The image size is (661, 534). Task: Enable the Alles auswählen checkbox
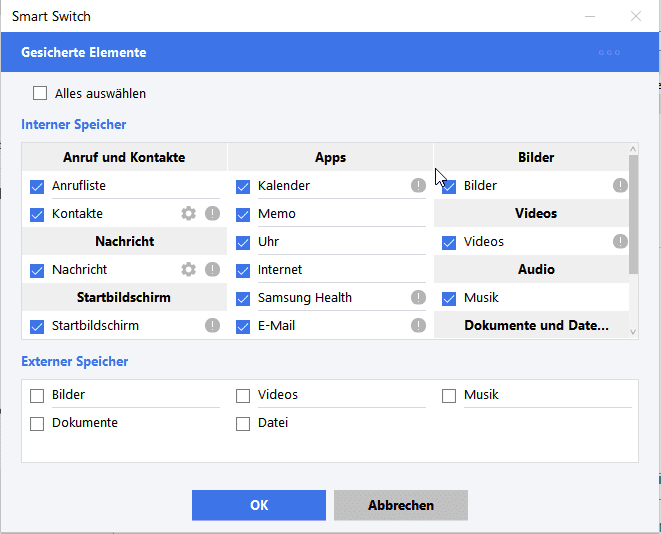click(x=40, y=93)
